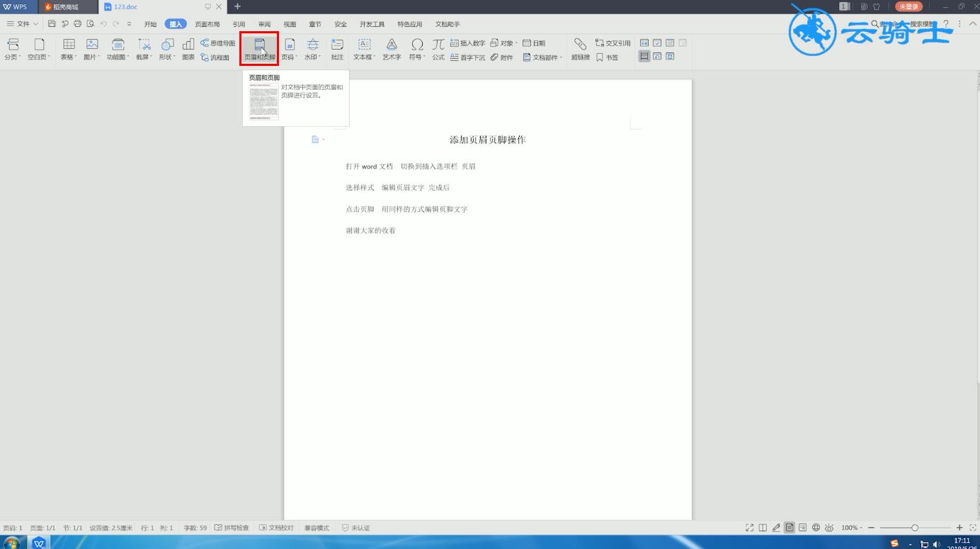This screenshot has height=549, width=980.
Task: Open 思维导图 mind map
Action: (218, 43)
